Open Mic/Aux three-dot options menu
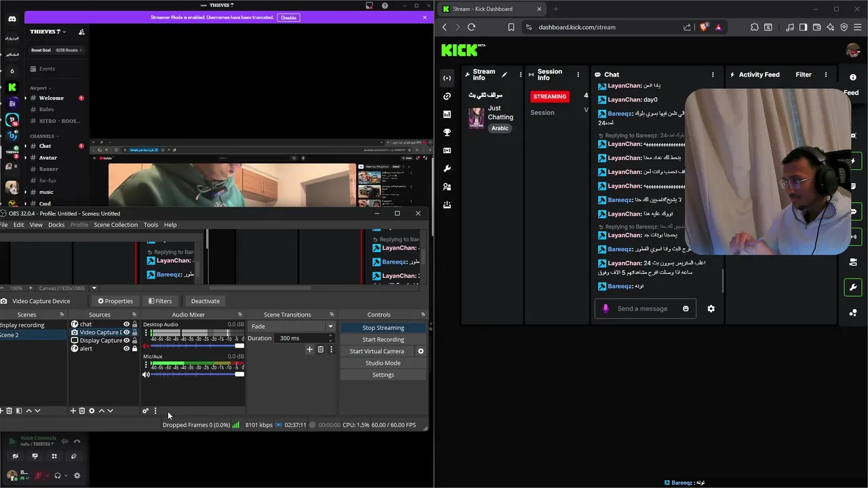 [146, 365]
